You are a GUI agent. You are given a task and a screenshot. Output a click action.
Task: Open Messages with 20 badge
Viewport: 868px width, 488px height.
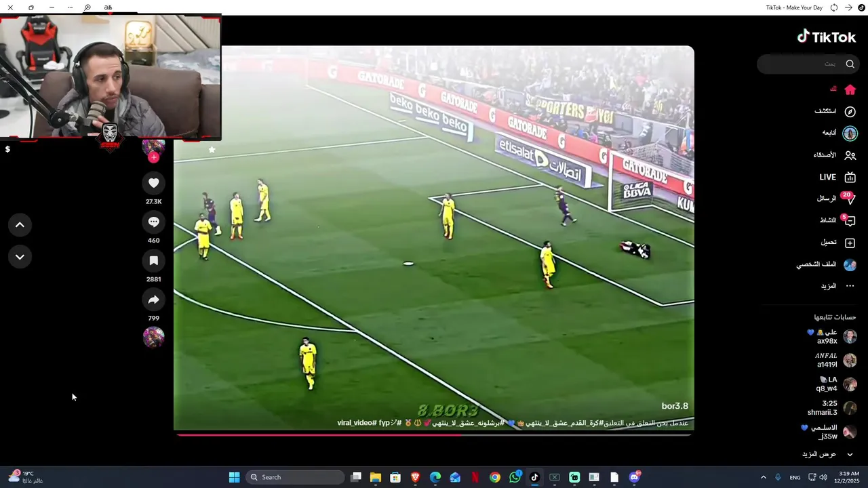850,199
